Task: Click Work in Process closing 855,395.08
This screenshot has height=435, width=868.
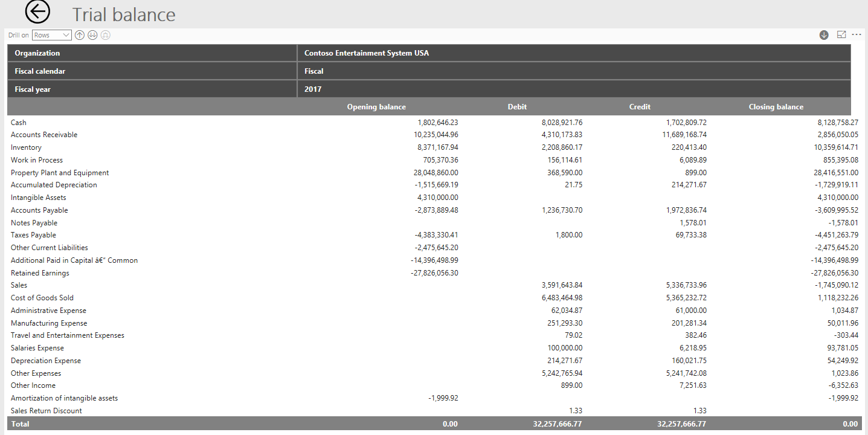Action: tap(840, 160)
